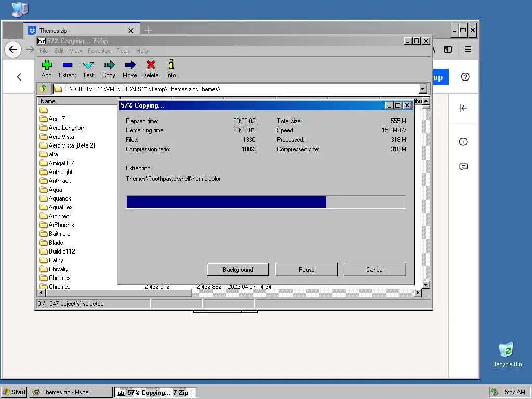The image size is (532, 399).
Task: Open the View menu in 7-Zip
Action: (76, 51)
